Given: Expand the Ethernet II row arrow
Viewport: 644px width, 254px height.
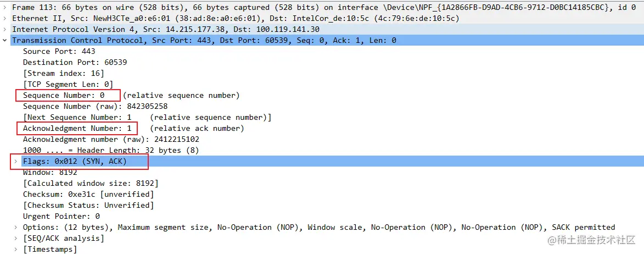Looking at the screenshot, I should point(4,18).
